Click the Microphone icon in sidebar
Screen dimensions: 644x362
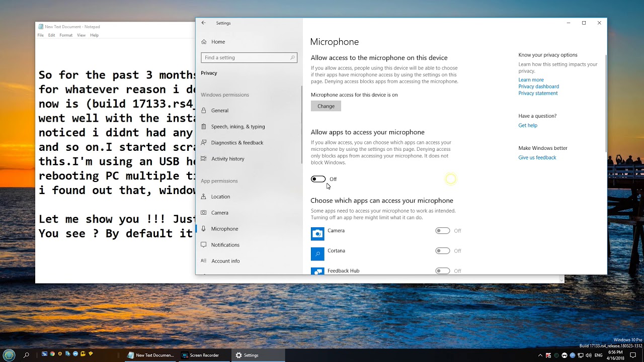pyautogui.click(x=204, y=229)
